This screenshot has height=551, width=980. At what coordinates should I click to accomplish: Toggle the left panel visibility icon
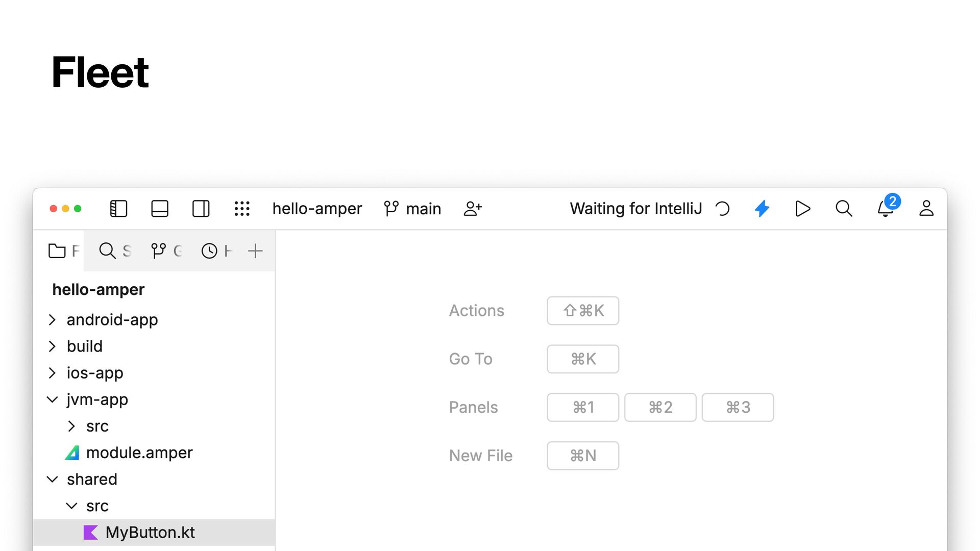pyautogui.click(x=118, y=209)
